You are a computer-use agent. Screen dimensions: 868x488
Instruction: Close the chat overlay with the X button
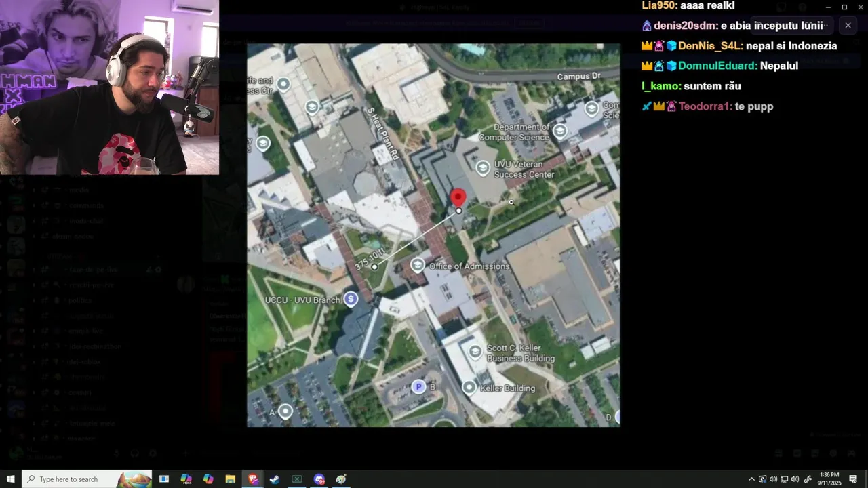click(848, 25)
